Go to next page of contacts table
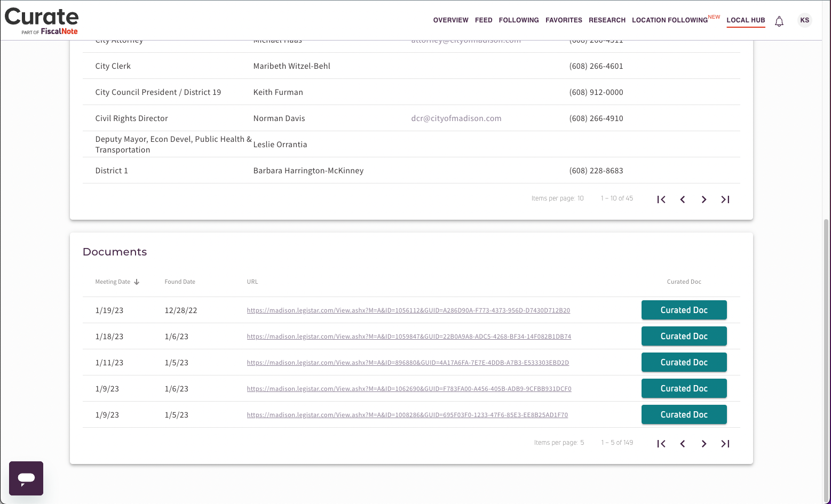Screen dimensions: 831x504 (704, 199)
